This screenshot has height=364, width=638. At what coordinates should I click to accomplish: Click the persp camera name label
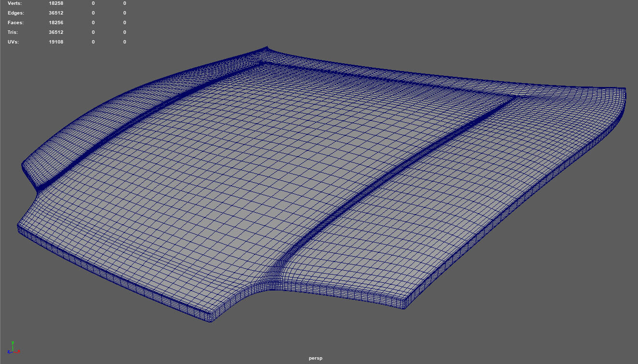pos(315,358)
